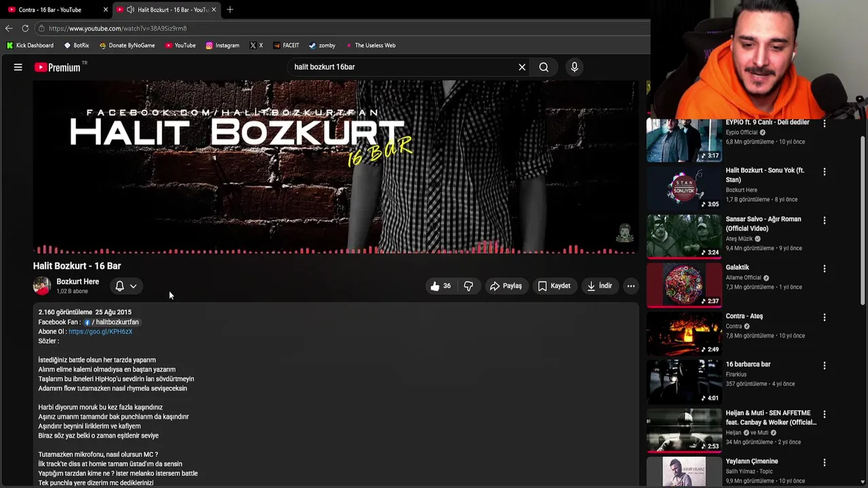Open the BotRix bookmark

(77, 45)
